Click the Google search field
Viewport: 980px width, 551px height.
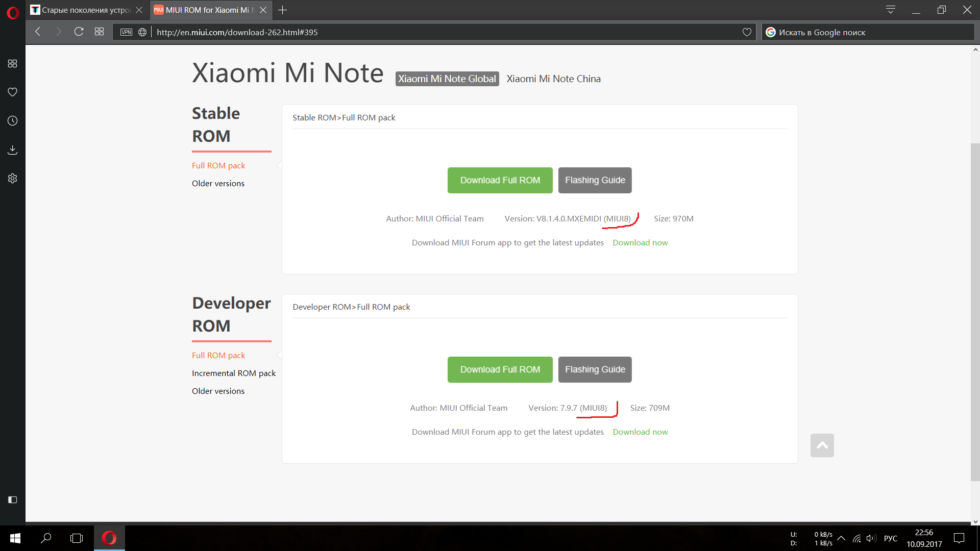pos(868,32)
